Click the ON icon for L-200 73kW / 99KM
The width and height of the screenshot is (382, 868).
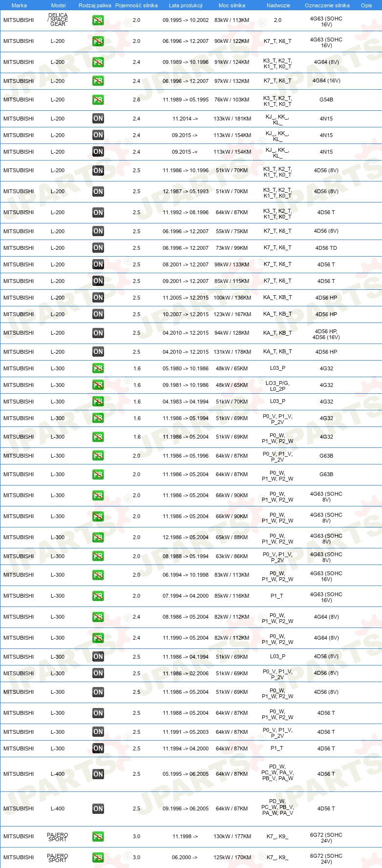point(98,248)
